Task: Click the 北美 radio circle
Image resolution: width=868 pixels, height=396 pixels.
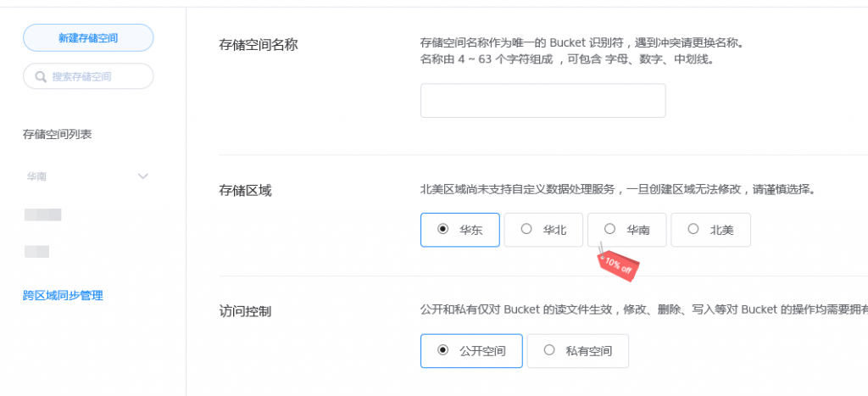Action: (693, 229)
